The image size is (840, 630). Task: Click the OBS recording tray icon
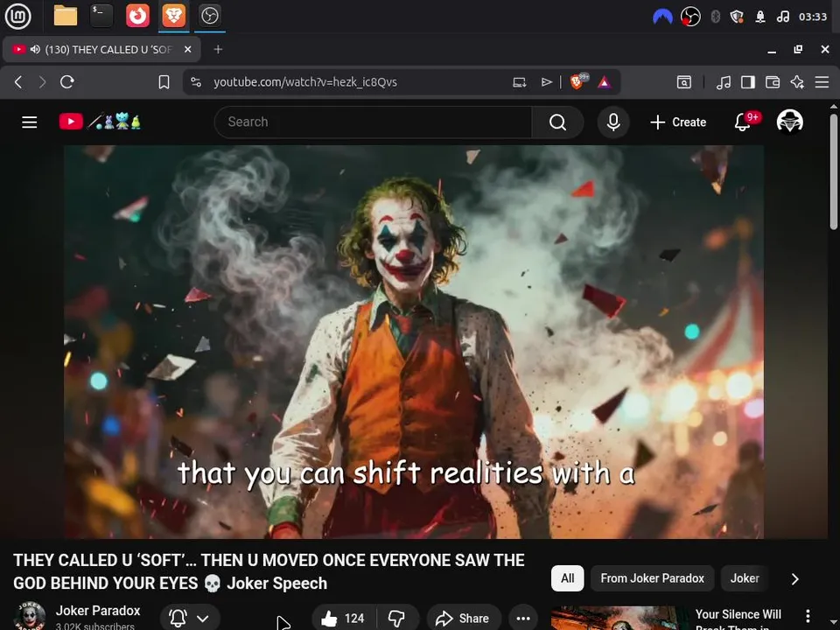[690, 17]
